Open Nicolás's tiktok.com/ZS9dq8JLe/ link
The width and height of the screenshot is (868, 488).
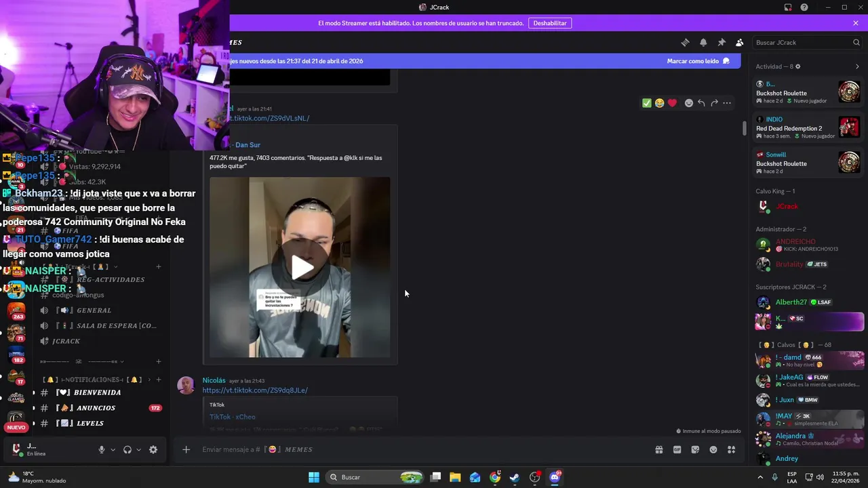[x=255, y=390]
